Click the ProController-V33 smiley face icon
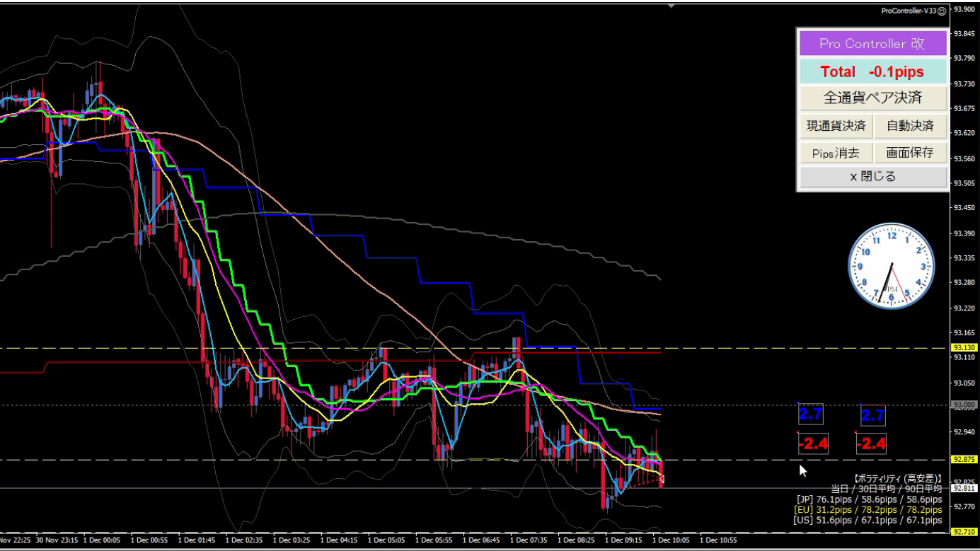 coord(942,11)
